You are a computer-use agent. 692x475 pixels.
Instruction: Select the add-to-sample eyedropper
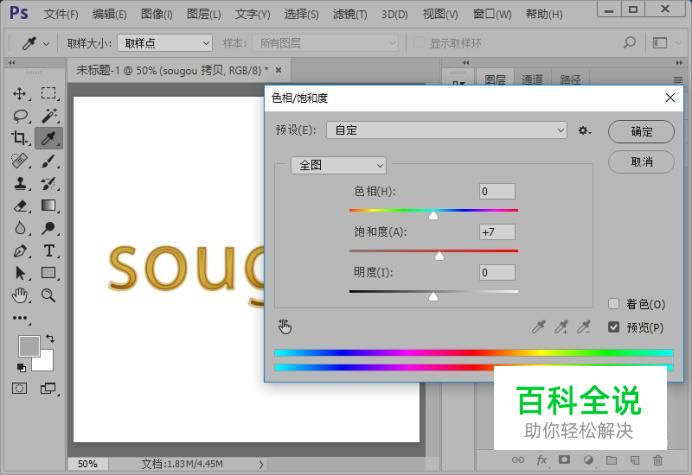tap(561, 327)
